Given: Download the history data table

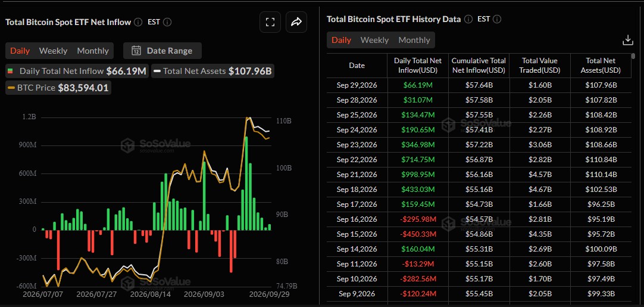Looking at the screenshot, I should (627, 40).
